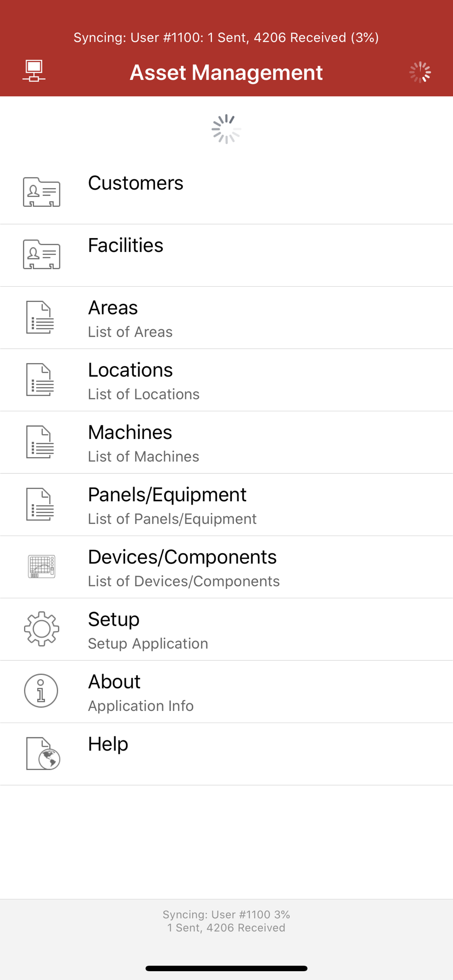Tap the network computer icon in header
The image size is (453, 980).
point(34,72)
